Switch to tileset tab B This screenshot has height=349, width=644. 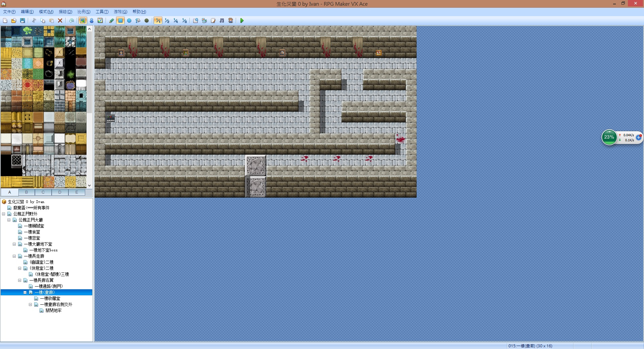pyautogui.click(x=26, y=192)
